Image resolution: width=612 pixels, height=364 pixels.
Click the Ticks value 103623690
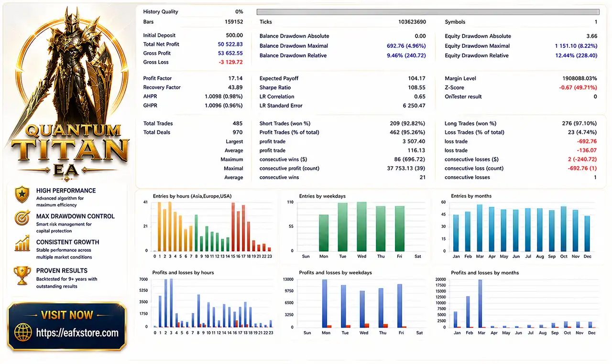tap(412, 22)
